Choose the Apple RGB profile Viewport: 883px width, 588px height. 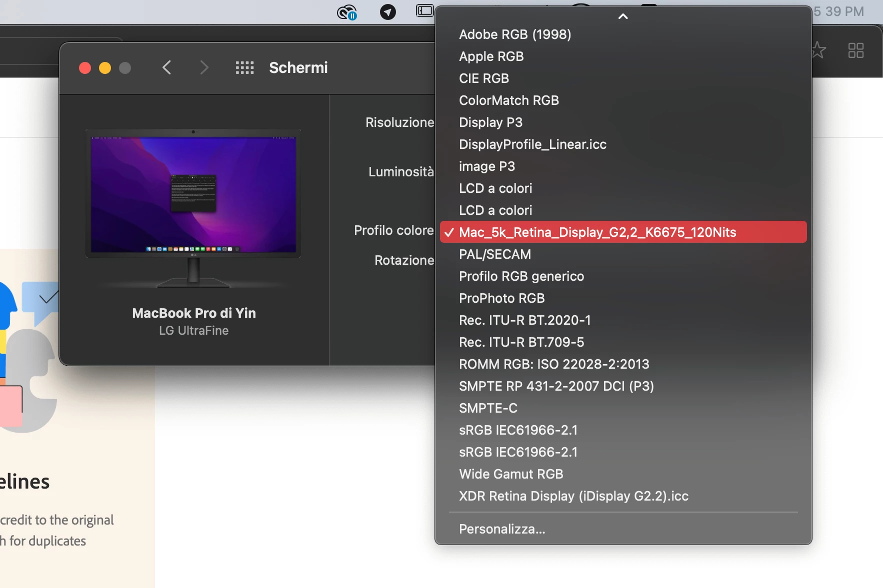(623, 56)
